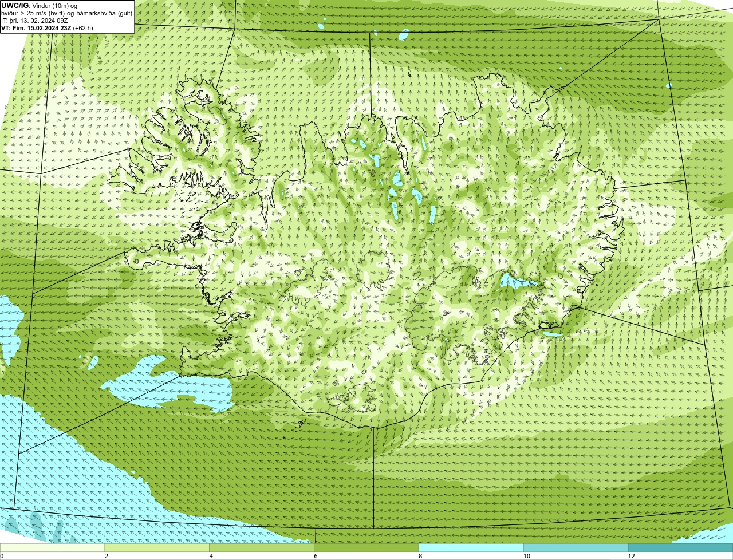Viewport: 733px width, 560px height.
Task: Click the legend label '12'
Action: click(631, 556)
